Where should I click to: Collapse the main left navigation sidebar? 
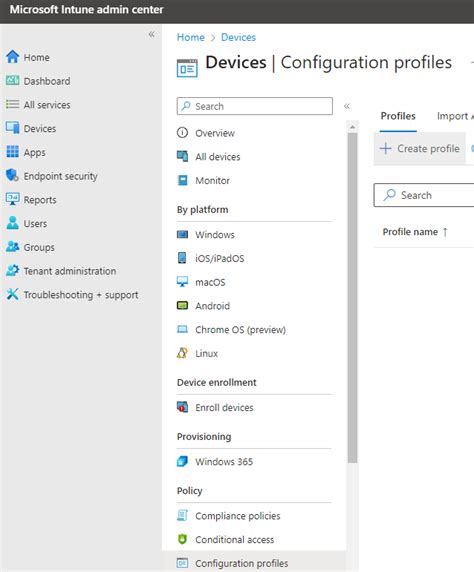pos(151,34)
